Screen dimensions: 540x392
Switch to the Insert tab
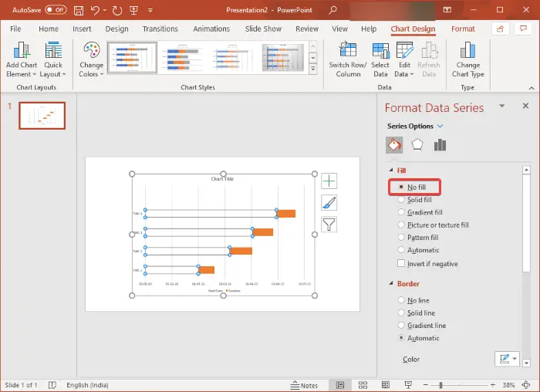82,29
